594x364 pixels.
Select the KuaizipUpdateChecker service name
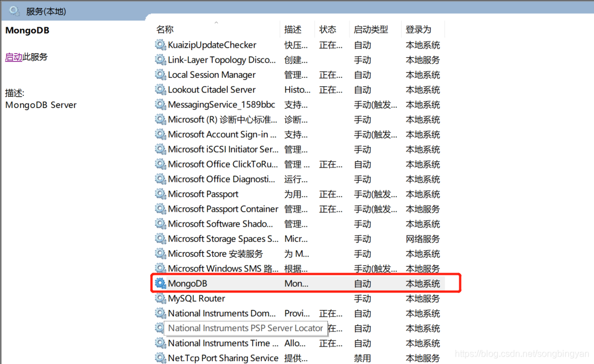click(212, 45)
